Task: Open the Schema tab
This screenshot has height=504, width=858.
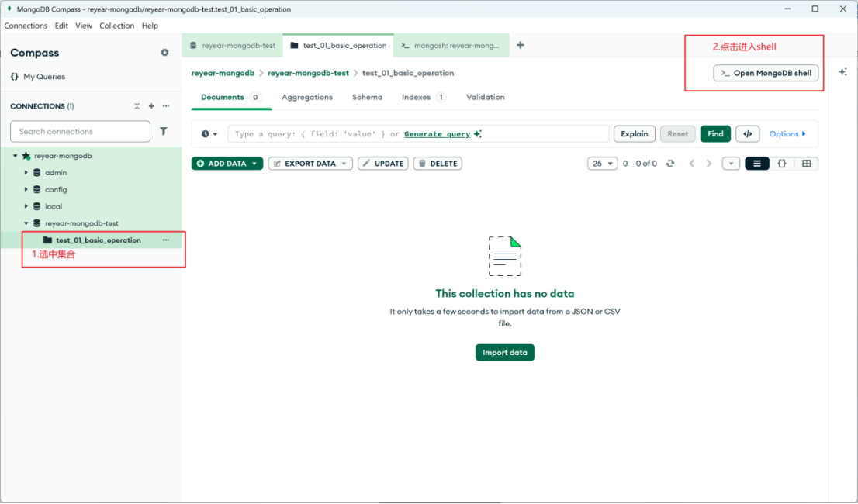Action: point(367,97)
